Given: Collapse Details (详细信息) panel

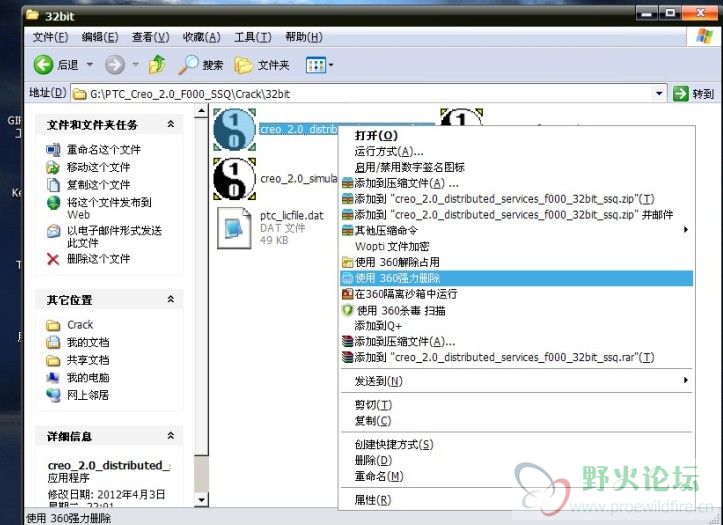Looking at the screenshot, I should (171, 435).
